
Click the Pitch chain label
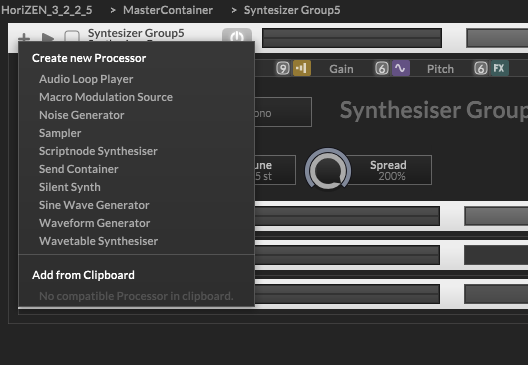[x=440, y=69]
